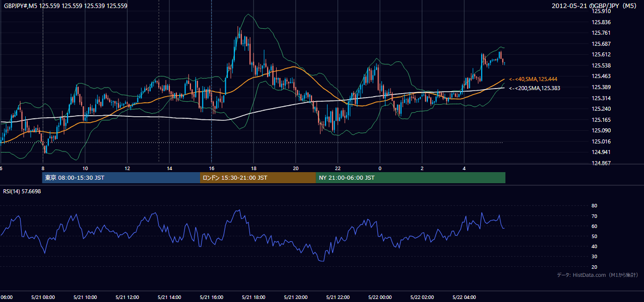Image resolution: width=644 pixels, height=302 pixels.
Task: Click hour label 8 under the price chart
Action: 43,168
